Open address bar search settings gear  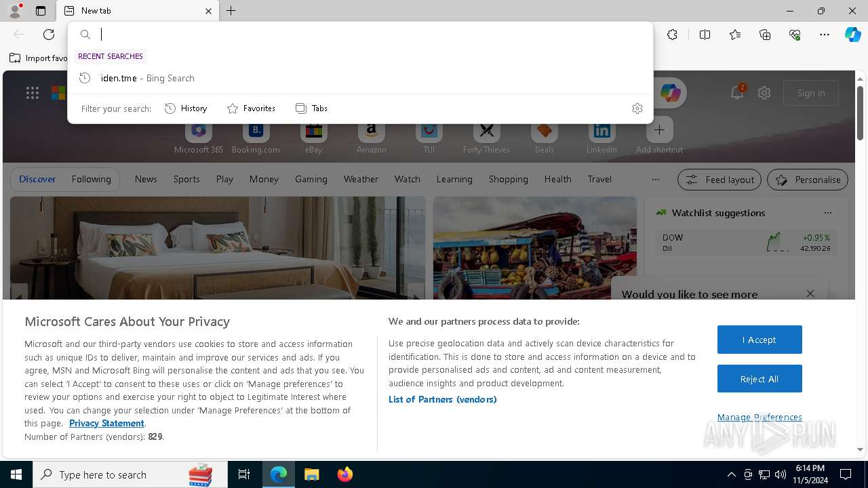click(x=637, y=108)
